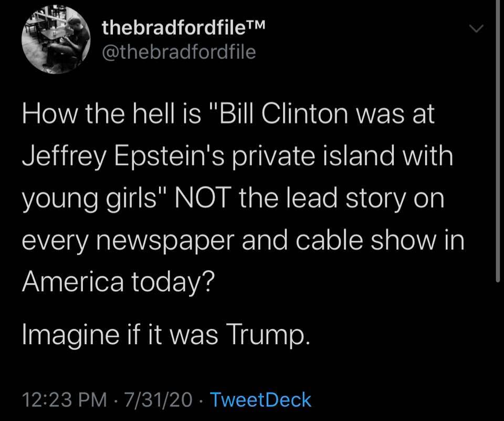The width and height of the screenshot is (504, 421).
Task: Click "America today?" in the tweet
Action: pos(118,281)
